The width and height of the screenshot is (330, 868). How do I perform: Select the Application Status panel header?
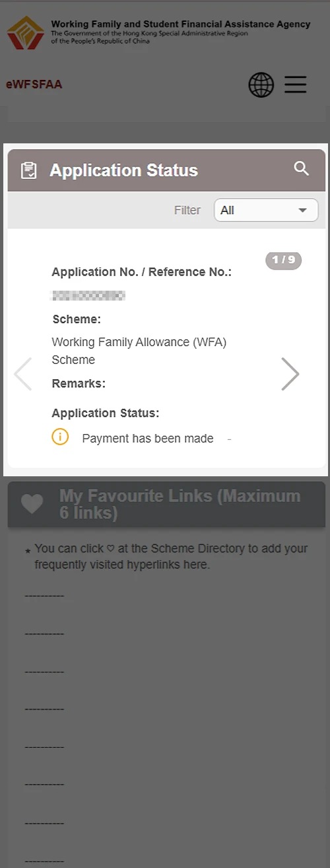(x=166, y=170)
